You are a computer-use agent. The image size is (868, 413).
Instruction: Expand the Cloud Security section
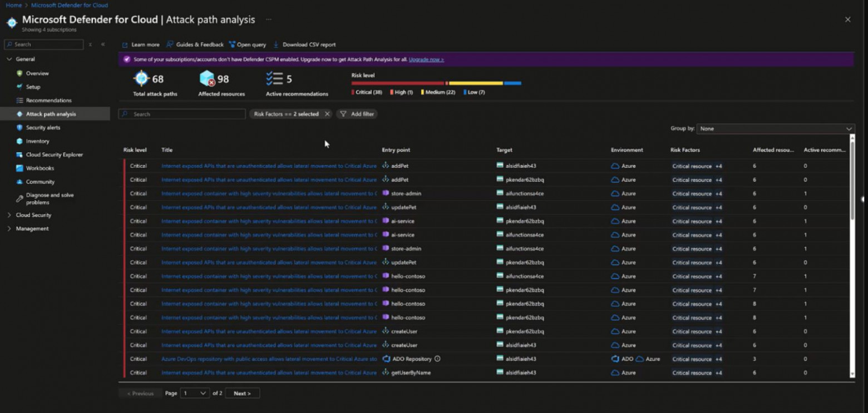(x=8, y=215)
